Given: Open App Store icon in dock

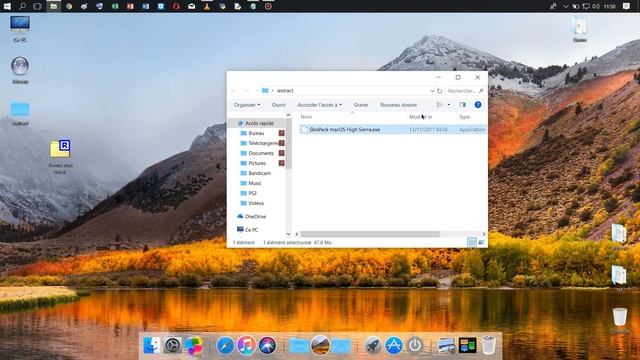Looking at the screenshot, I should click(394, 345).
